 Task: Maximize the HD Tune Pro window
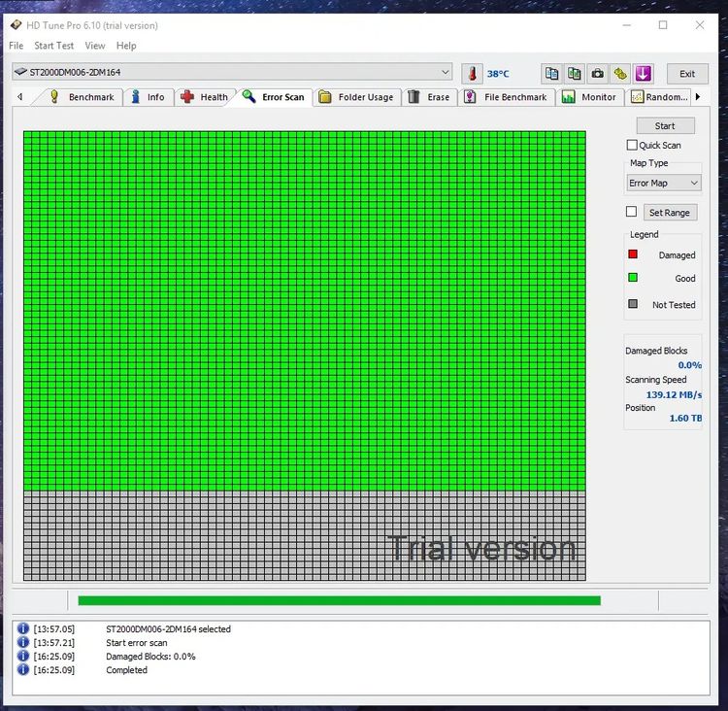(x=663, y=25)
